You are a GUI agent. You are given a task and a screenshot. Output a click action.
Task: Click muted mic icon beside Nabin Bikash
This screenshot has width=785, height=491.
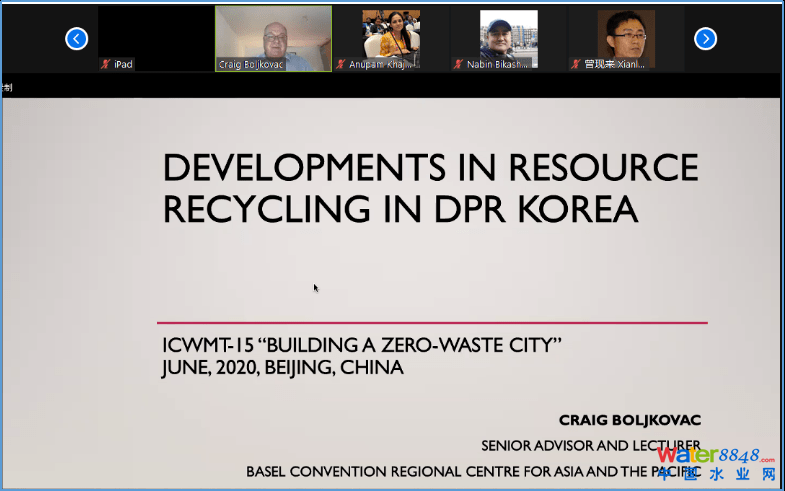(x=458, y=64)
